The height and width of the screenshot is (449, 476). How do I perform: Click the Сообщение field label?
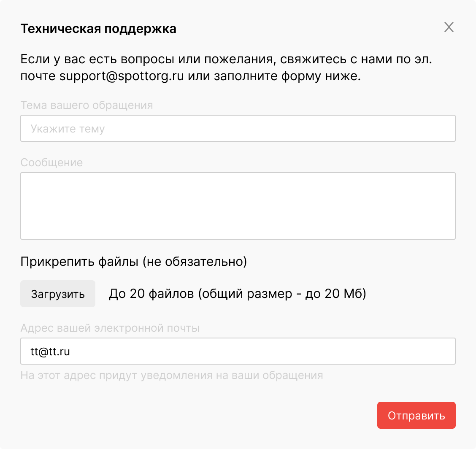51,162
